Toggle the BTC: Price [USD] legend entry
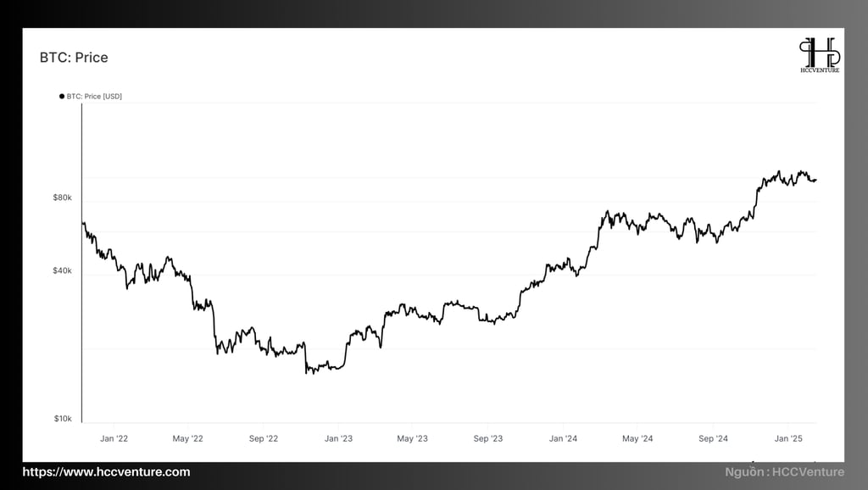Screen dimensions: 868x490 tap(91, 97)
